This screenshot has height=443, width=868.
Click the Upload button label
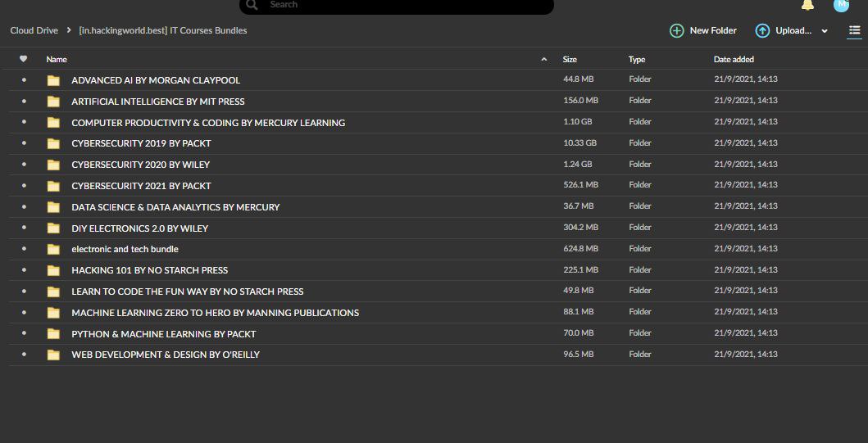793,31
